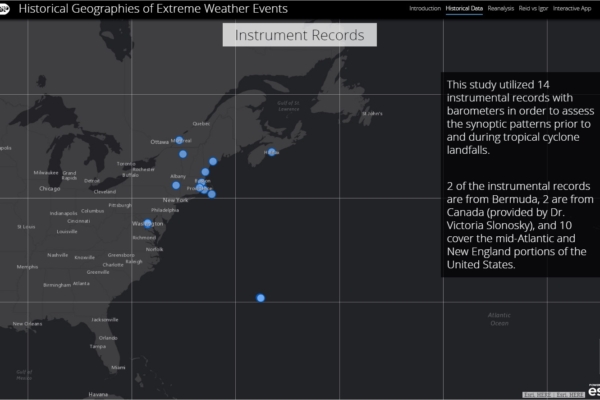The height and width of the screenshot is (400, 600).
Task: Click the Esri globe logo in header
Action: (x=8, y=9)
